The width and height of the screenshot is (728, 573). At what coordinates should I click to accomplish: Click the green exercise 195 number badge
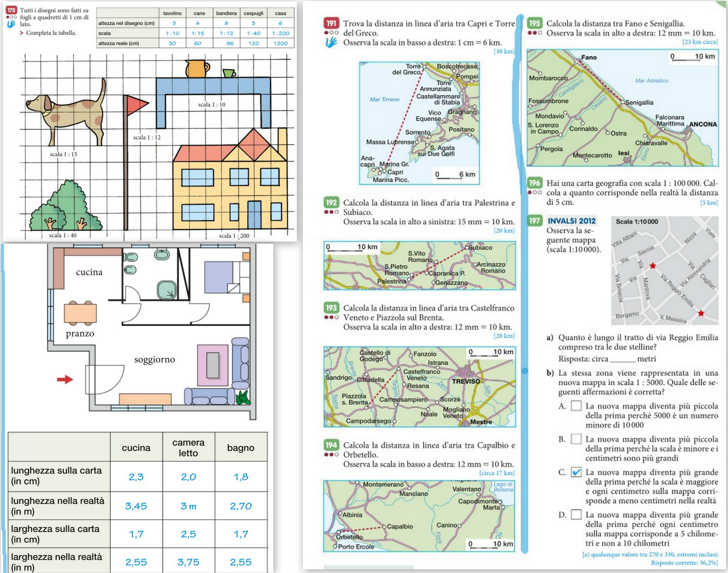pyautogui.click(x=534, y=23)
